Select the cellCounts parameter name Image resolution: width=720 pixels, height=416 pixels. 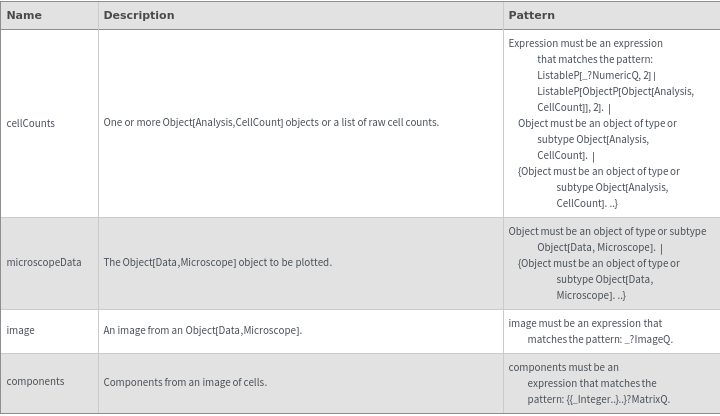[x=31, y=123]
